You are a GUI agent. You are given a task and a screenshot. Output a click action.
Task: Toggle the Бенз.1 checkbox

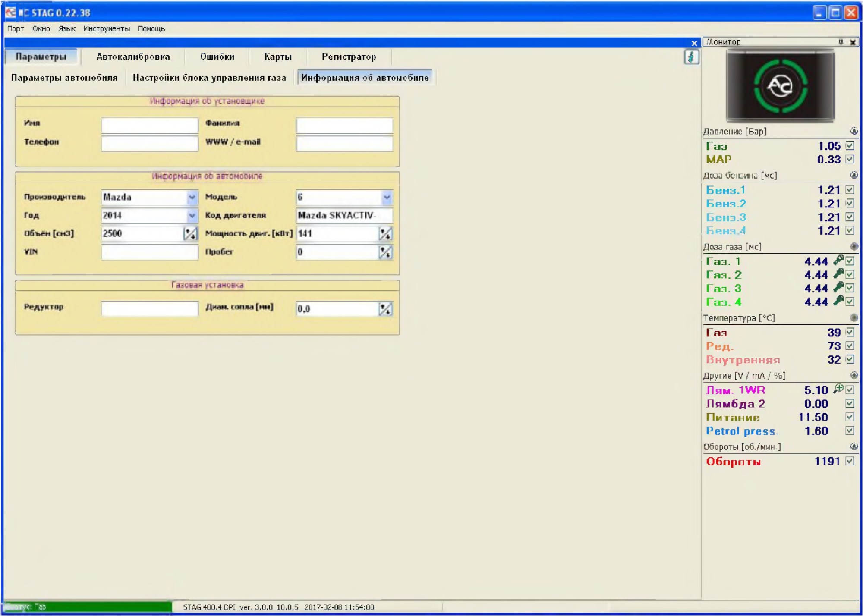point(850,190)
